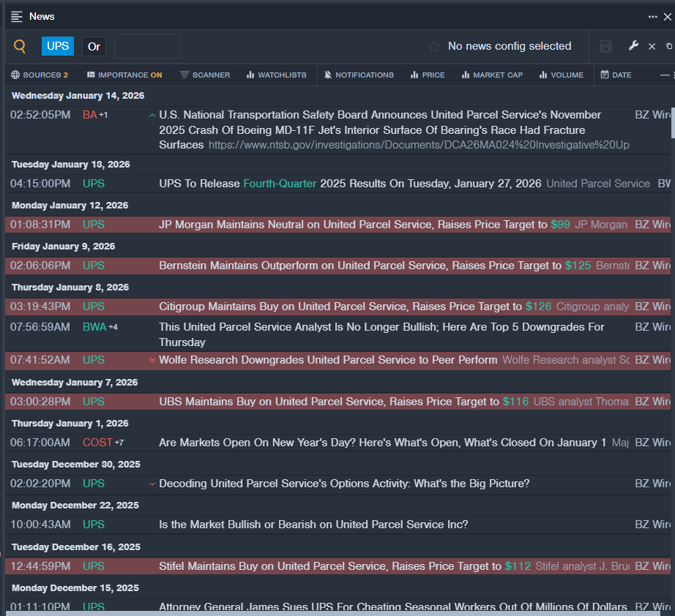Open the UBS Maintains Buy headline
The height and width of the screenshot is (616, 675).
(x=343, y=402)
